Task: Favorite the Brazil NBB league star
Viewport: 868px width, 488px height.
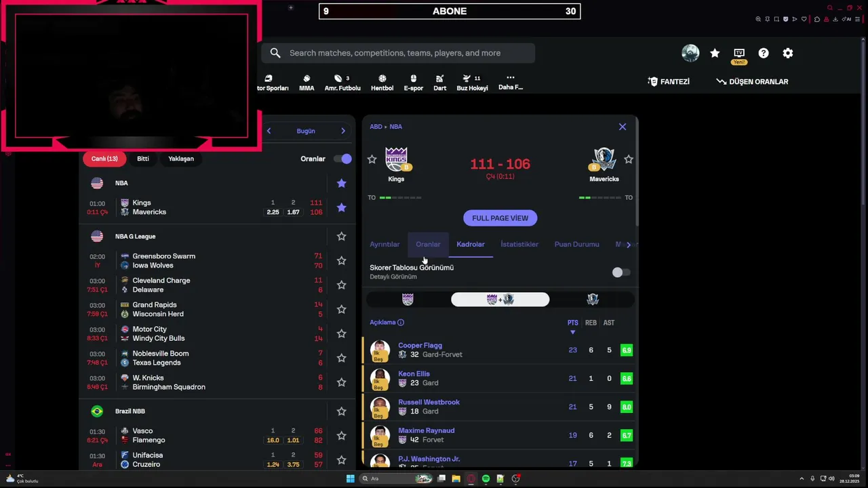Action: pyautogui.click(x=341, y=411)
